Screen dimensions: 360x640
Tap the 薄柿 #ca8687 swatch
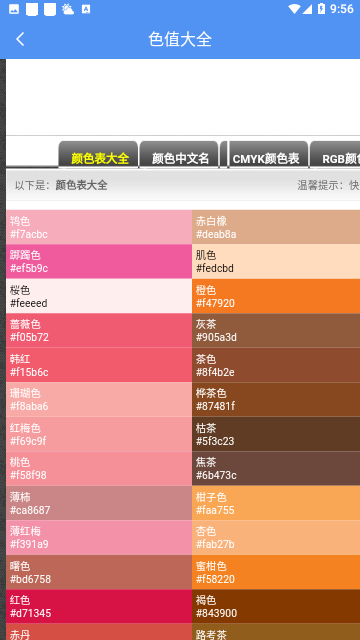[x=99, y=503]
